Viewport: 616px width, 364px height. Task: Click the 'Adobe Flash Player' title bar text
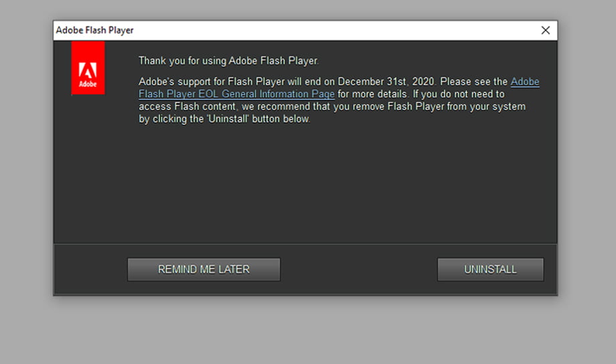click(x=94, y=30)
